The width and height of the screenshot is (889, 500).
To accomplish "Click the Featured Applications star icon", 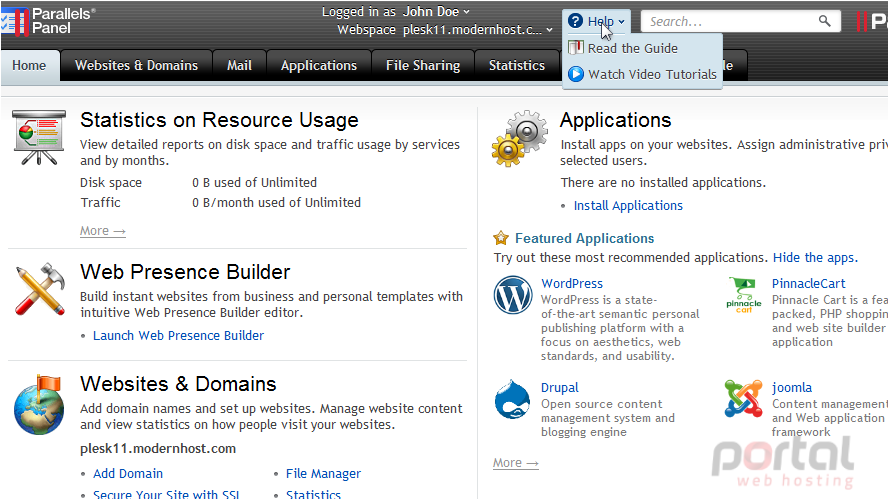I will 501,238.
